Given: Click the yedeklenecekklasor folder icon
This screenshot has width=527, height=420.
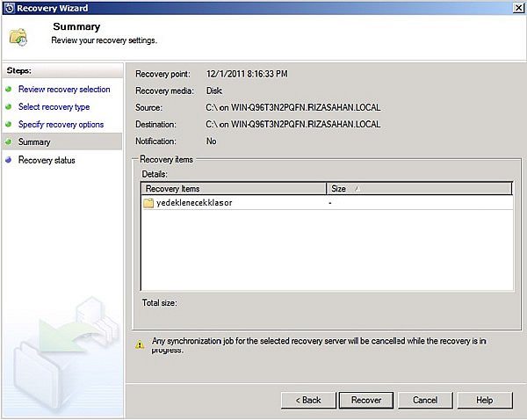Looking at the screenshot, I should tap(148, 203).
